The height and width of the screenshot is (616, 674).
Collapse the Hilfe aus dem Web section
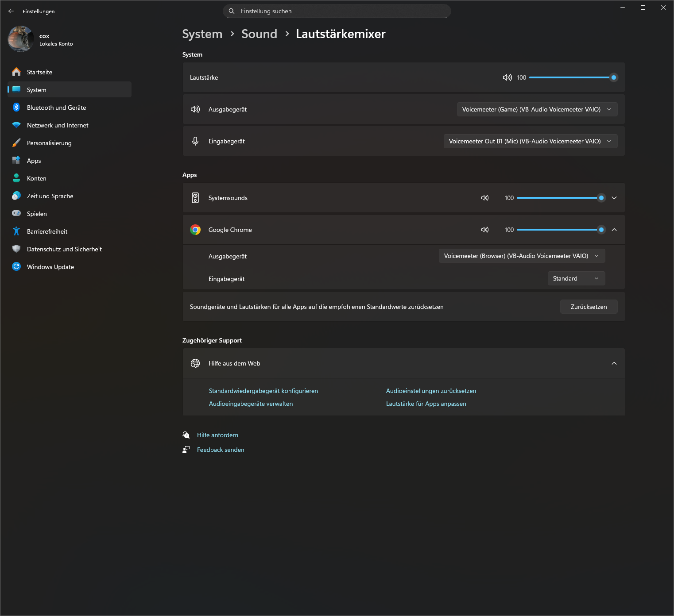pos(614,363)
